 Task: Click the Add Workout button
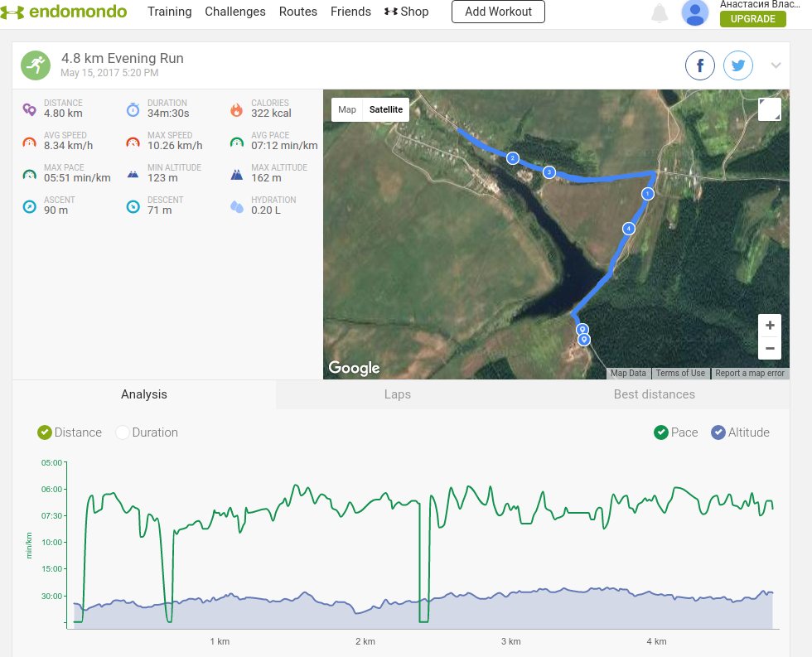click(x=498, y=12)
